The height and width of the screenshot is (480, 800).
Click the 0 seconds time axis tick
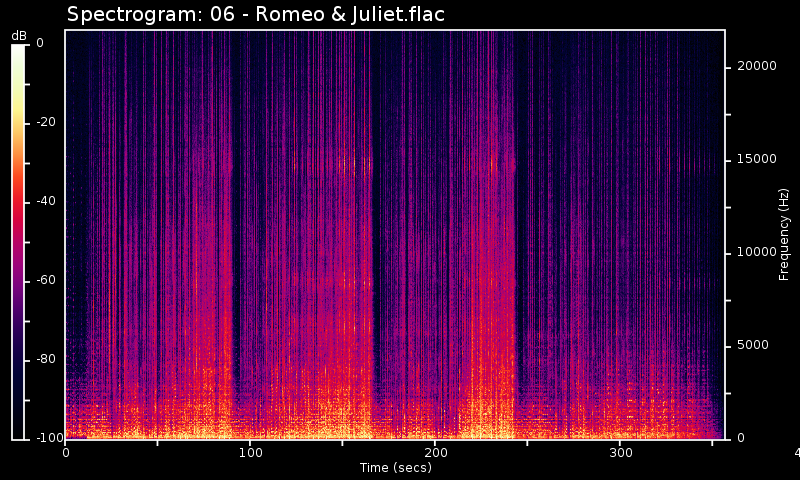coord(66,453)
